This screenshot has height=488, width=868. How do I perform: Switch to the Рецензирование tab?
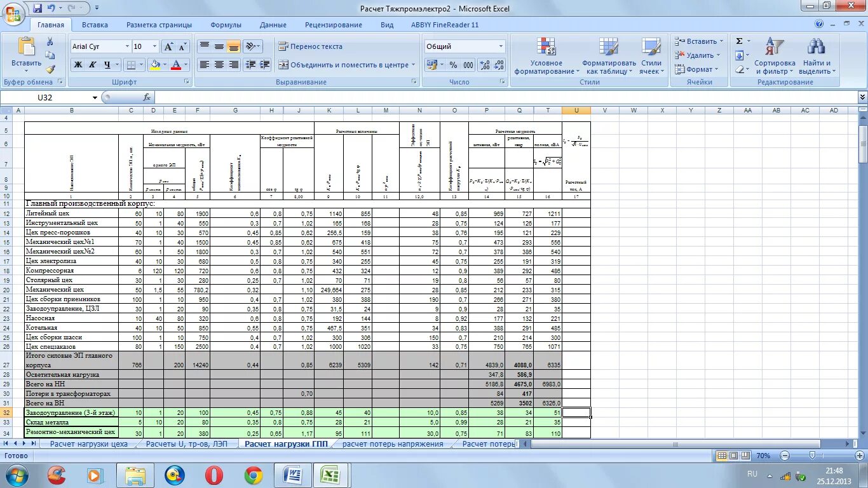pyautogui.click(x=333, y=25)
